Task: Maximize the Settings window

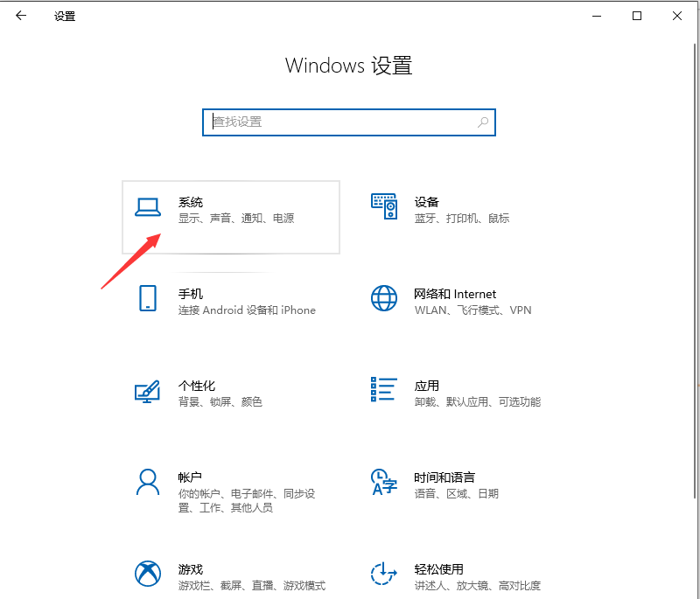Action: (x=637, y=16)
